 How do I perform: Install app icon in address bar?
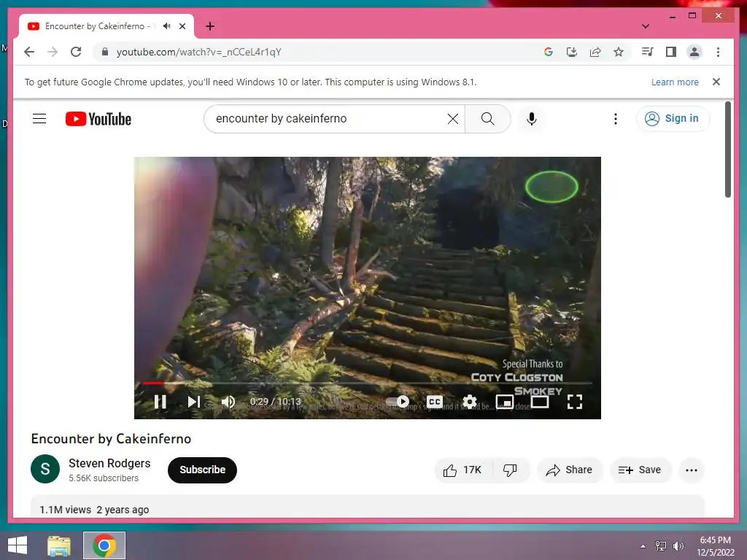572,52
